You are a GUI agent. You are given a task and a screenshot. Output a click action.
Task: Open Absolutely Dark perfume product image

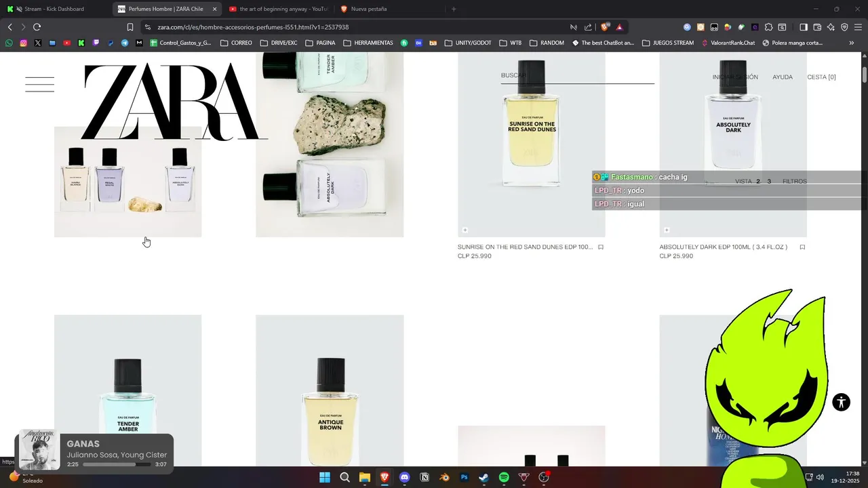[x=733, y=144]
